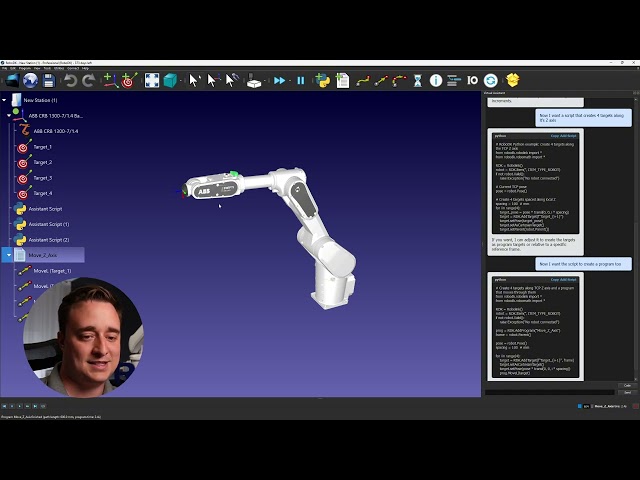Image resolution: width=640 pixels, height=480 pixels.
Task: Focus the assistant chat input field
Action: pos(549,393)
